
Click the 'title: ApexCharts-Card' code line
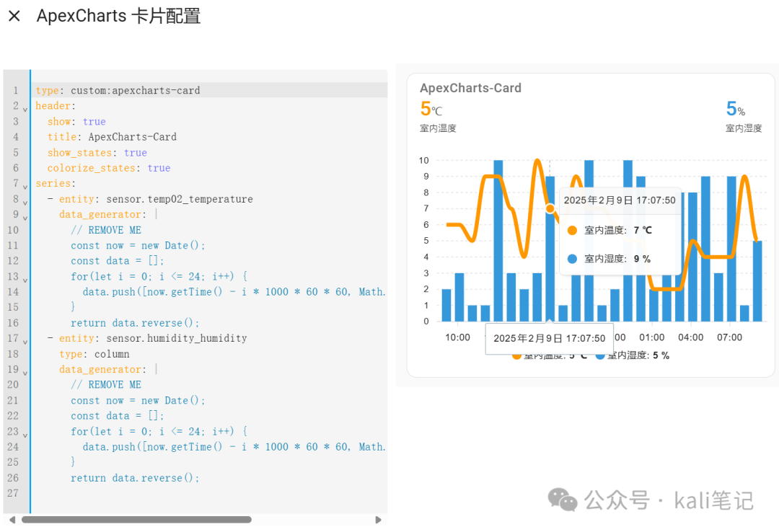112,137
